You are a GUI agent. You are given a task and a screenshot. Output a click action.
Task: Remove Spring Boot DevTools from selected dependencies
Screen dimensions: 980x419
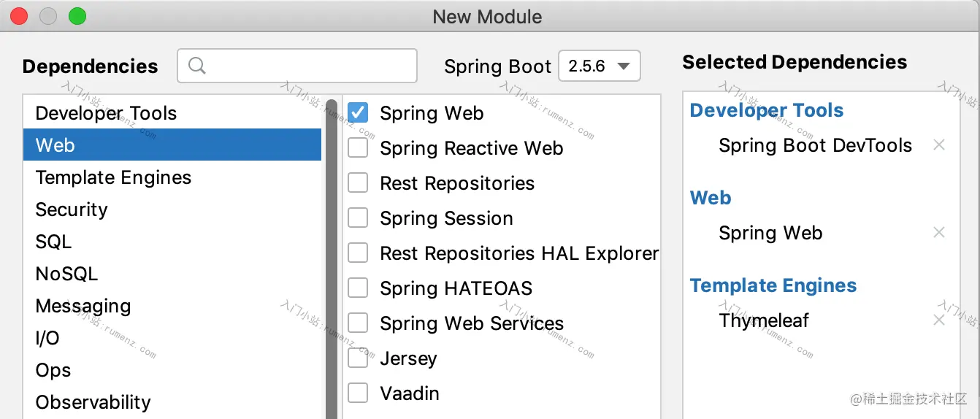(x=939, y=145)
